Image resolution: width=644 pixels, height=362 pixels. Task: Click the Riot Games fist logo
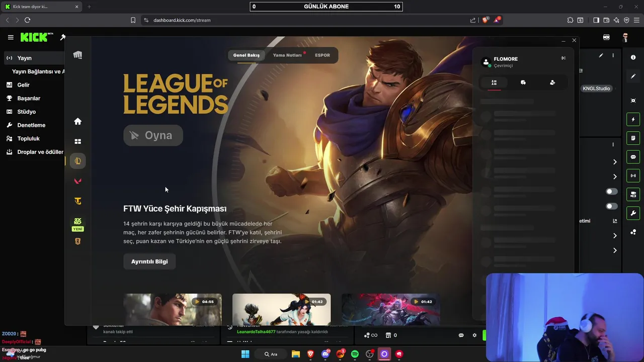click(77, 55)
